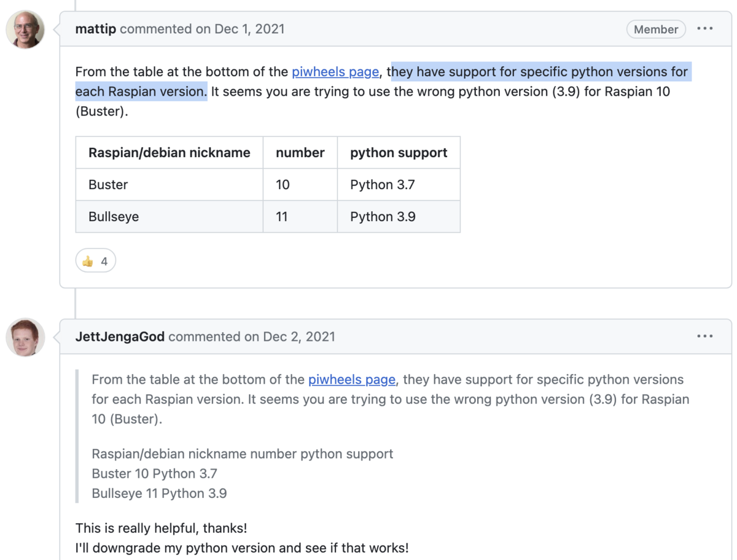Click the Buster cell in the table
Screen dimensions: 737x560
point(108,185)
